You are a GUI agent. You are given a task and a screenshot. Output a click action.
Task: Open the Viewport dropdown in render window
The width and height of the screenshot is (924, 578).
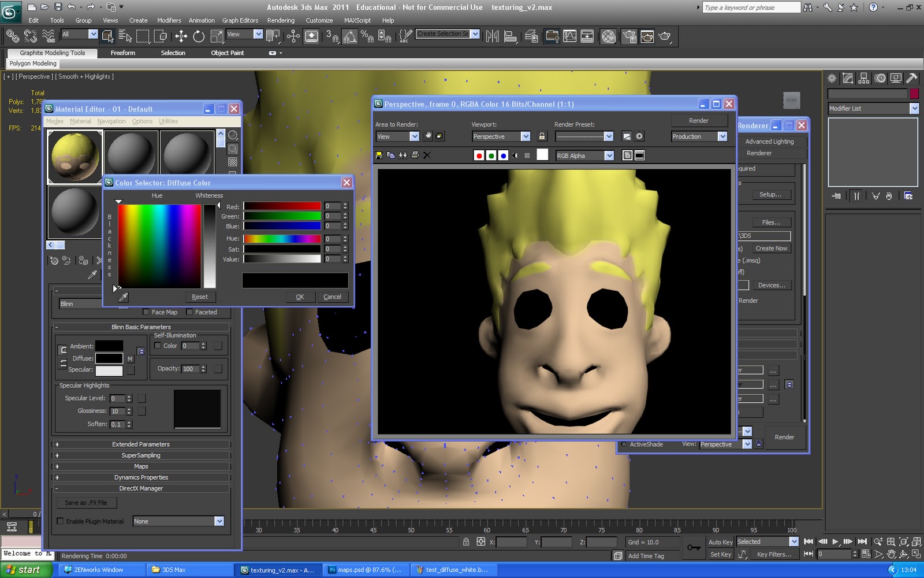[501, 136]
